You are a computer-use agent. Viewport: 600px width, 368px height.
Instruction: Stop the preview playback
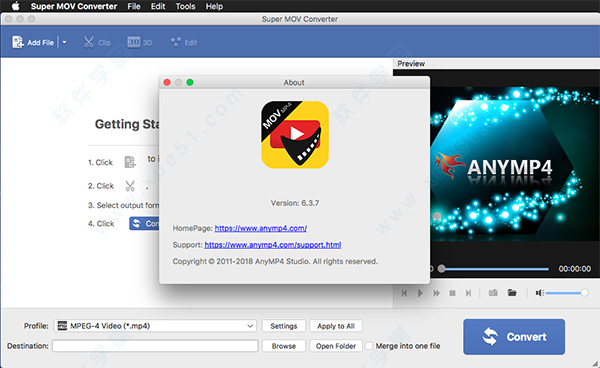point(452,293)
